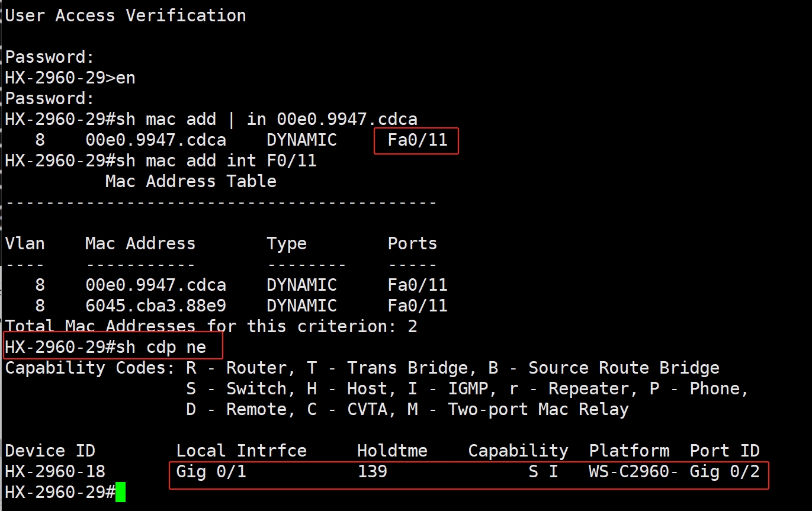Click the "Platform" column header

[629, 451]
